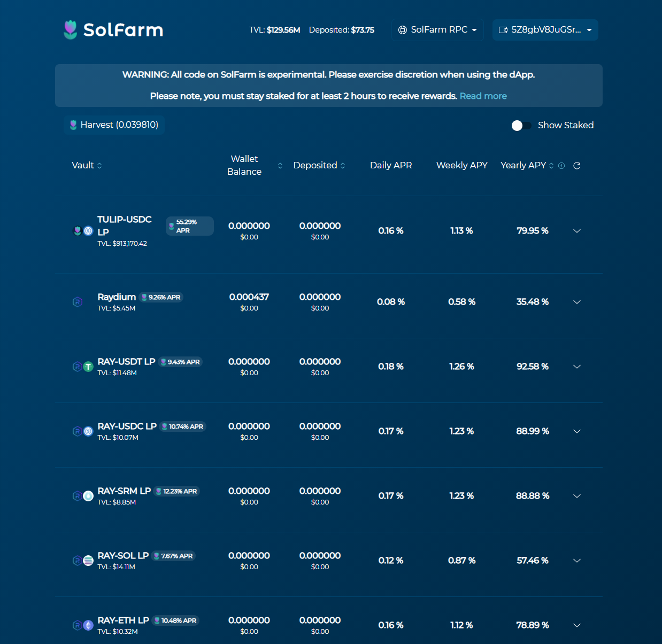Click the TULIP-USDC LP vault name
This screenshot has height=644, width=662.
(124, 226)
